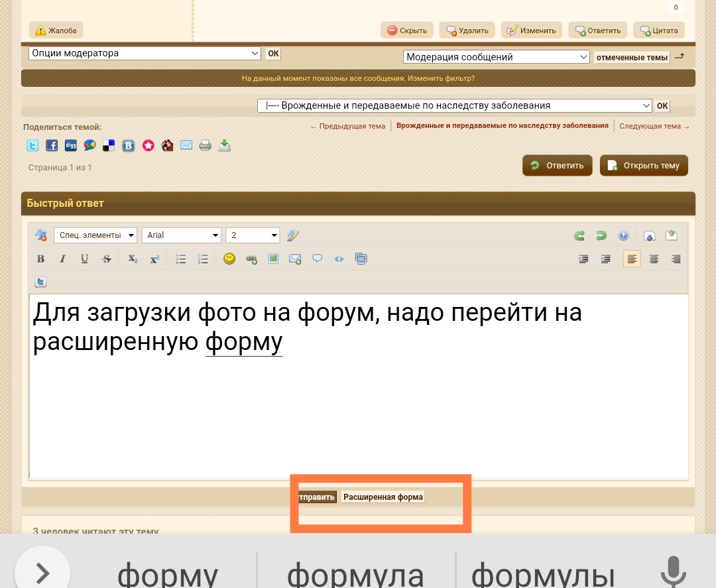Toggle bold formatting in the editor

pyautogui.click(x=40, y=259)
